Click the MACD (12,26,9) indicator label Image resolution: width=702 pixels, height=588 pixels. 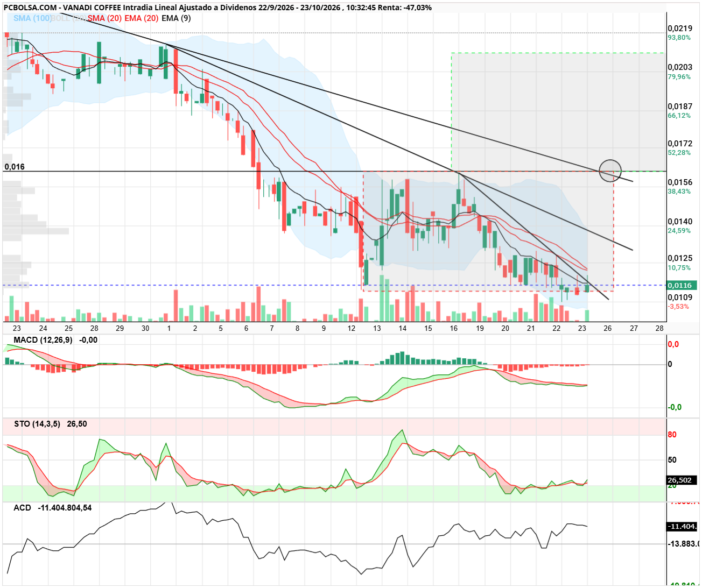43,340
